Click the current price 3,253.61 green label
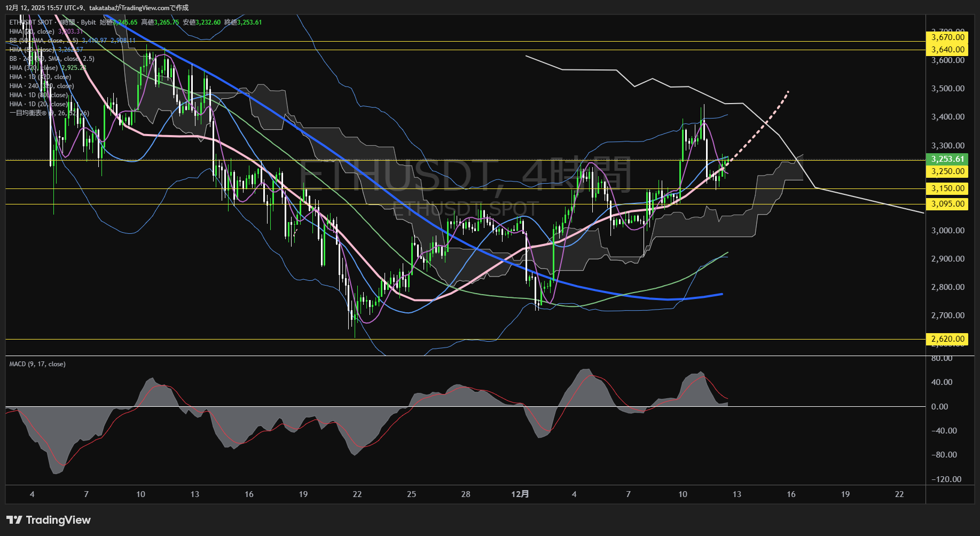Image resolution: width=980 pixels, height=536 pixels. pyautogui.click(x=947, y=159)
